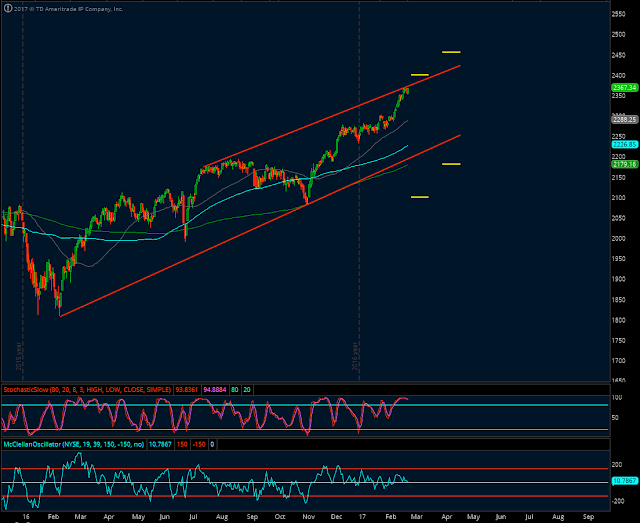Select the lower red channel trendline
Viewport: 640px width, 523px height.
click(x=260, y=225)
